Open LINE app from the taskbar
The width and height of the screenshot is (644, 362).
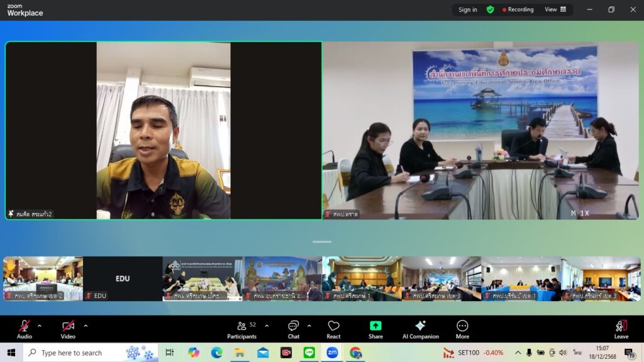click(309, 353)
